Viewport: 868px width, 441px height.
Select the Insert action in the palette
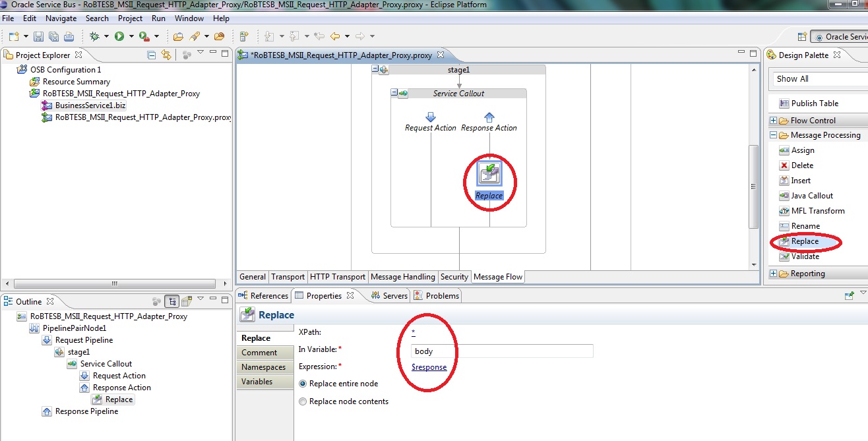click(x=799, y=180)
